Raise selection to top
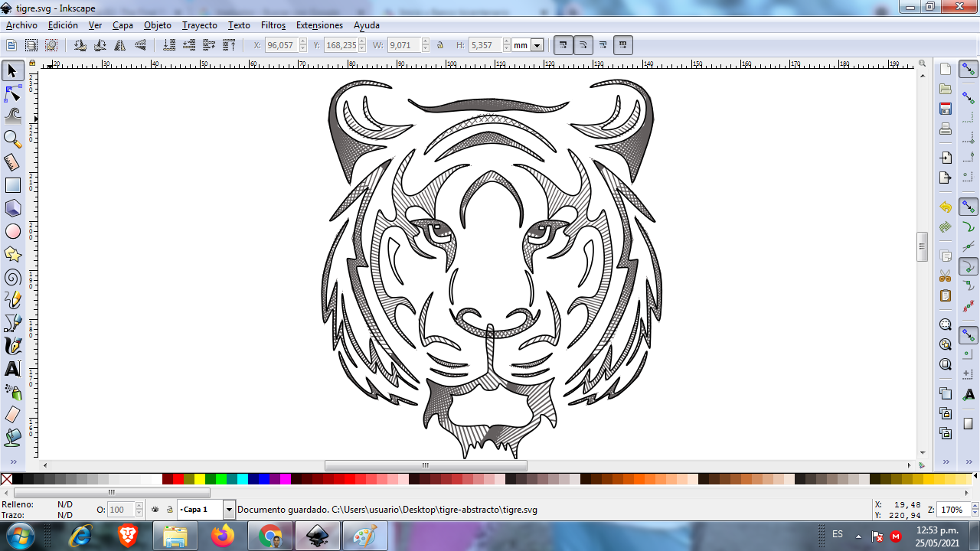Viewport: 980px width, 551px height. (228, 45)
